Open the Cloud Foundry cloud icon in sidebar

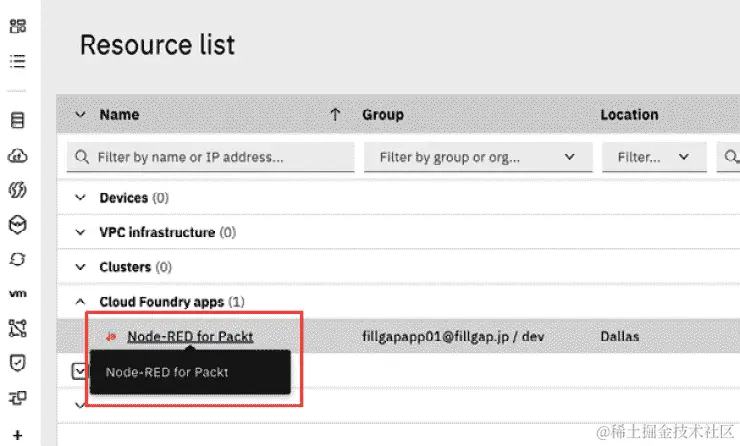(x=17, y=156)
